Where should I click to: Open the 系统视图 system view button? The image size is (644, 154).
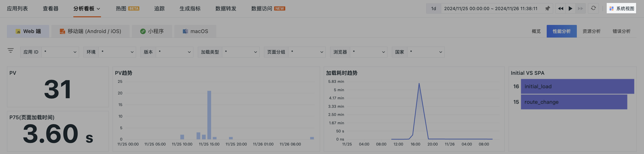[621, 8]
